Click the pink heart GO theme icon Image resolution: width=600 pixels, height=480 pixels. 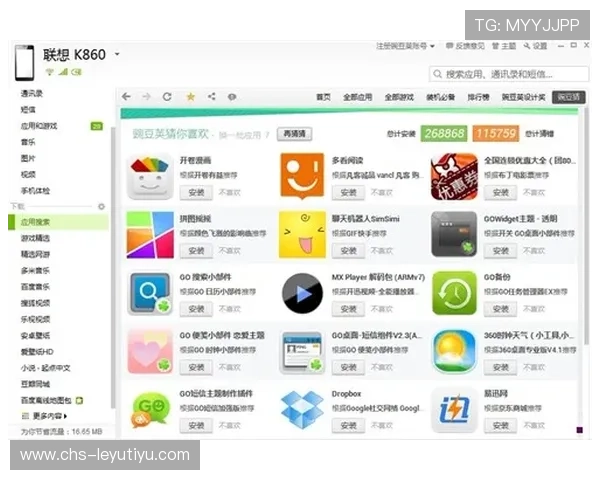150,351
